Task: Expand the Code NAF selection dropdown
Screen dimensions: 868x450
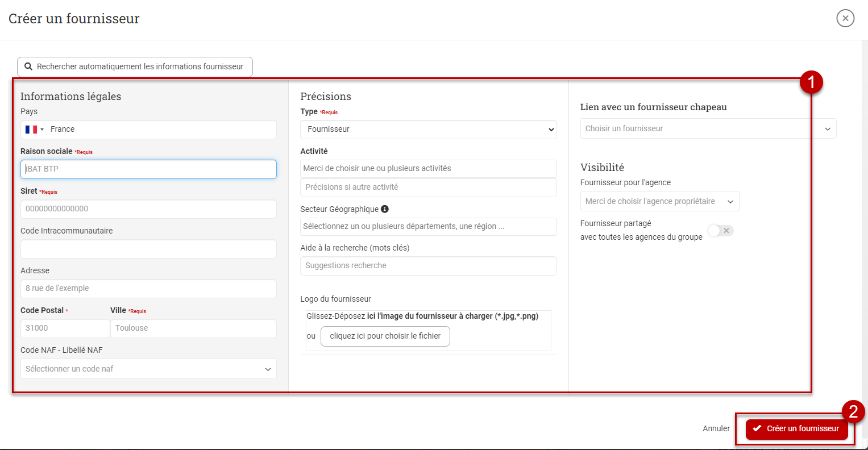Action: click(148, 369)
